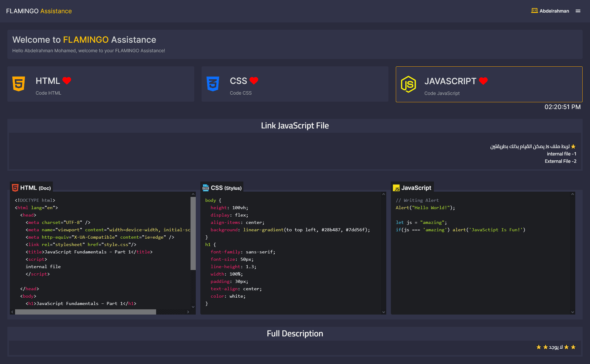
Task: Click the small HTML5 icon on HTML (Doc) tab
Action: pyautogui.click(x=15, y=188)
